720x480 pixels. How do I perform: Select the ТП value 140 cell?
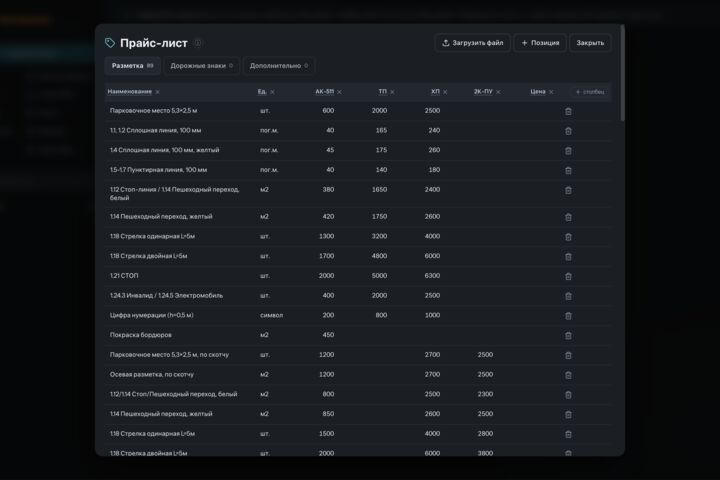coord(381,170)
